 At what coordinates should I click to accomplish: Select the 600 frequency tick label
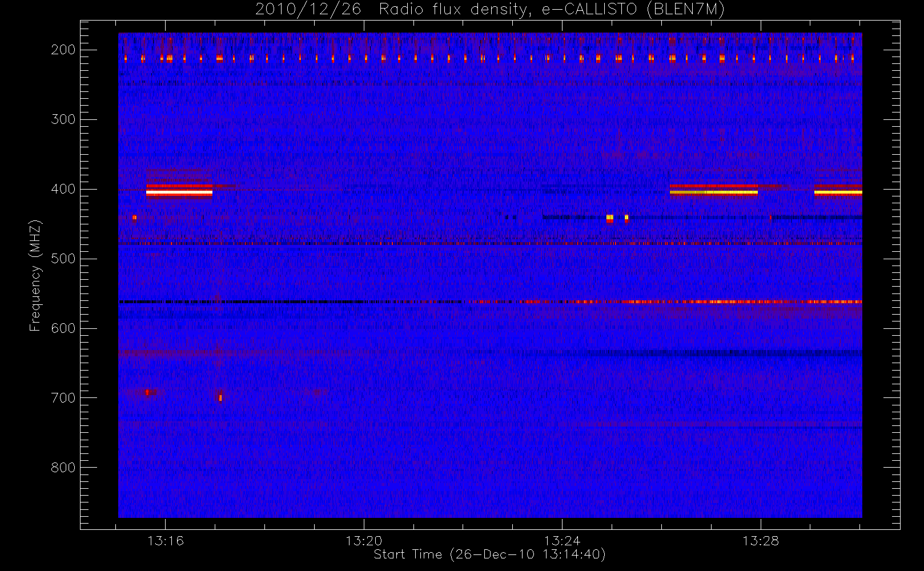[x=63, y=328]
